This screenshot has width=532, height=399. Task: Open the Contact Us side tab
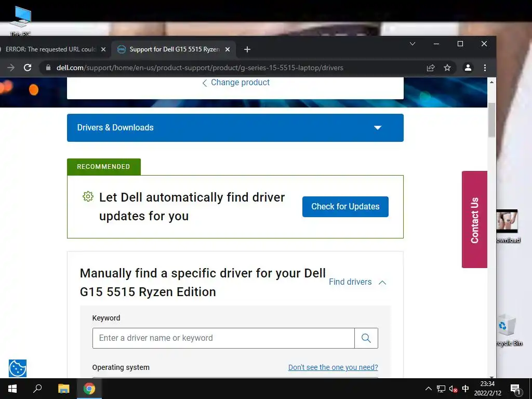click(474, 220)
